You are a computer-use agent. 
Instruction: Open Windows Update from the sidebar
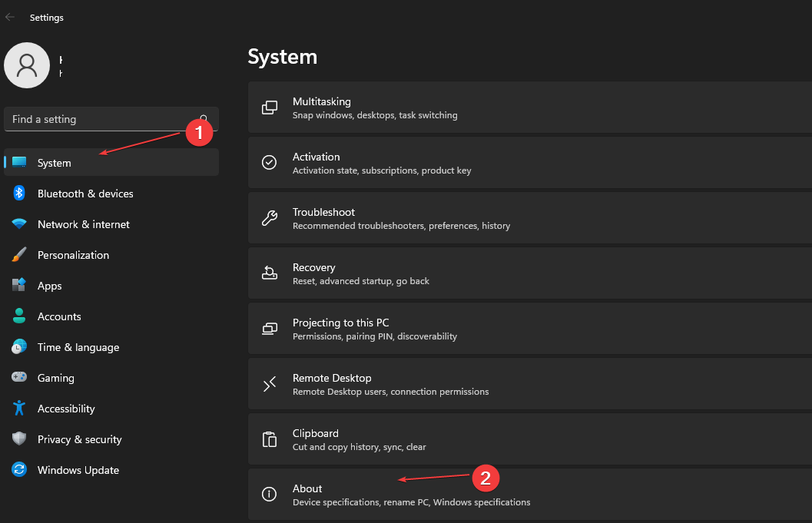[x=78, y=470]
